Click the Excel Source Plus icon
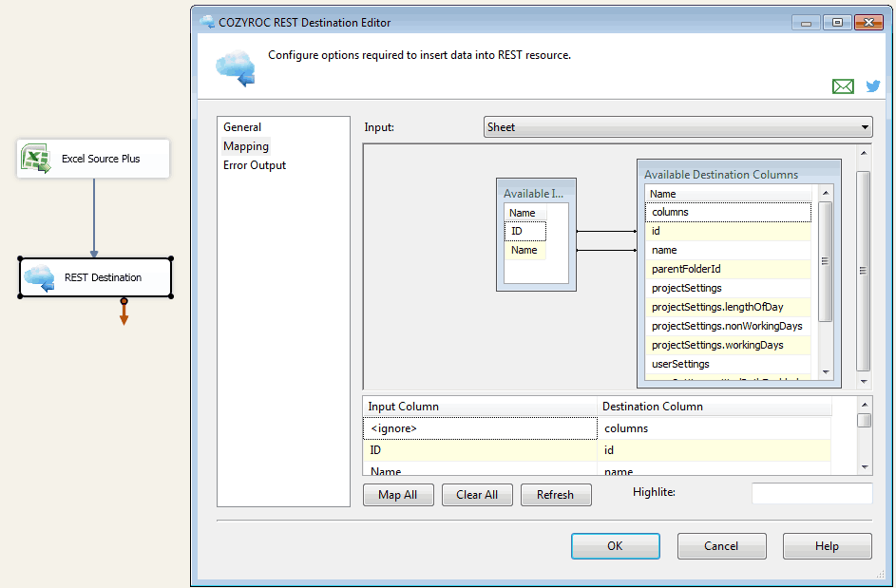 pyautogui.click(x=35, y=159)
